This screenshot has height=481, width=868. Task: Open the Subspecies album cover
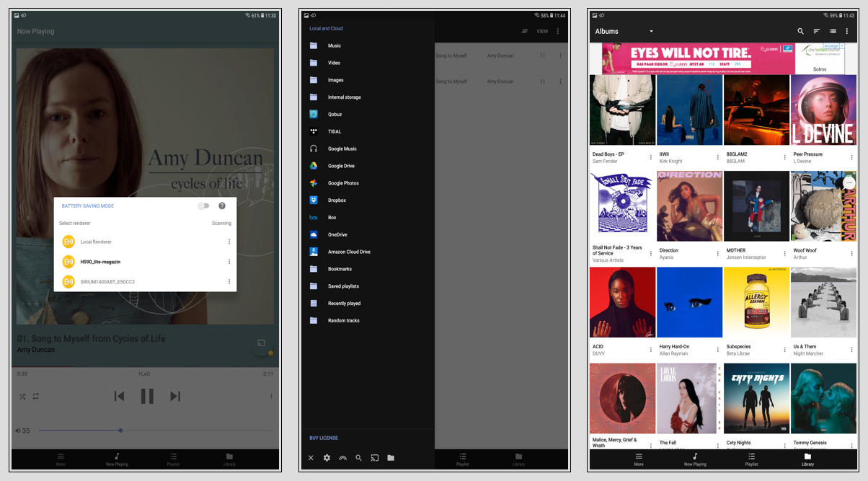[x=756, y=303]
